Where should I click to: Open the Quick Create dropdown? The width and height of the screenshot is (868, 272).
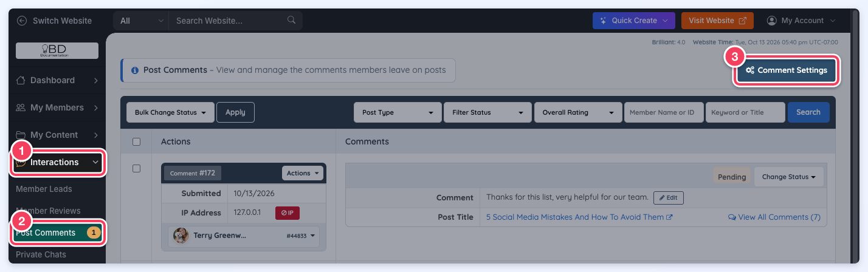[x=634, y=21]
